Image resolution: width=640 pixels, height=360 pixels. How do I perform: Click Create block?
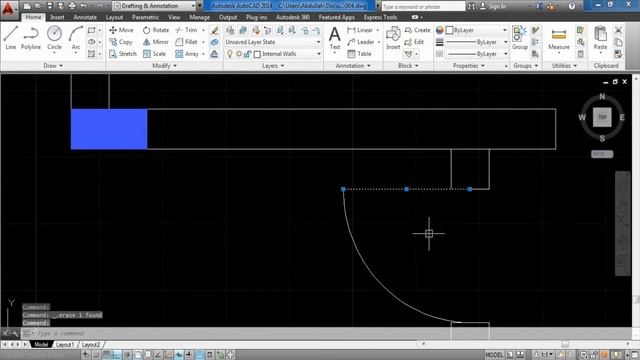tap(417, 30)
